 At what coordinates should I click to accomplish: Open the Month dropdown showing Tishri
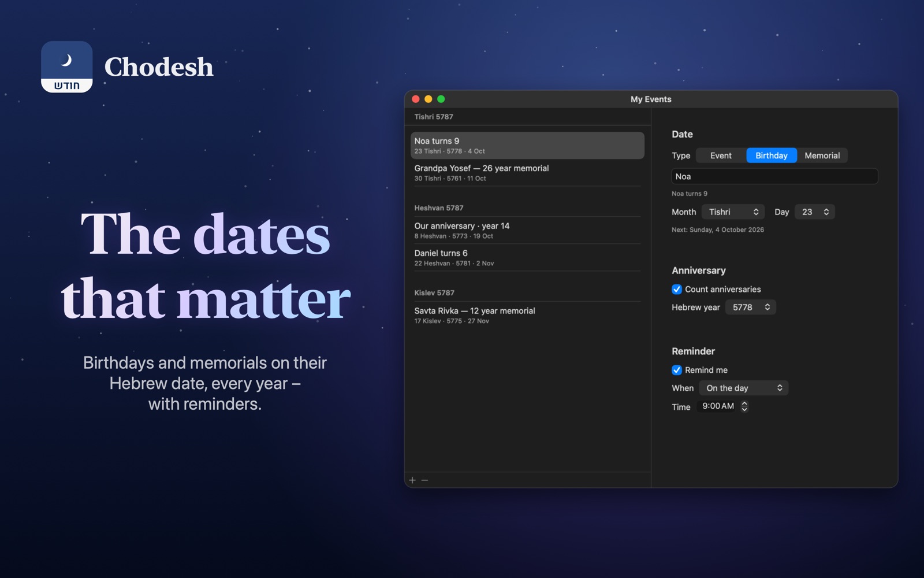pos(733,212)
